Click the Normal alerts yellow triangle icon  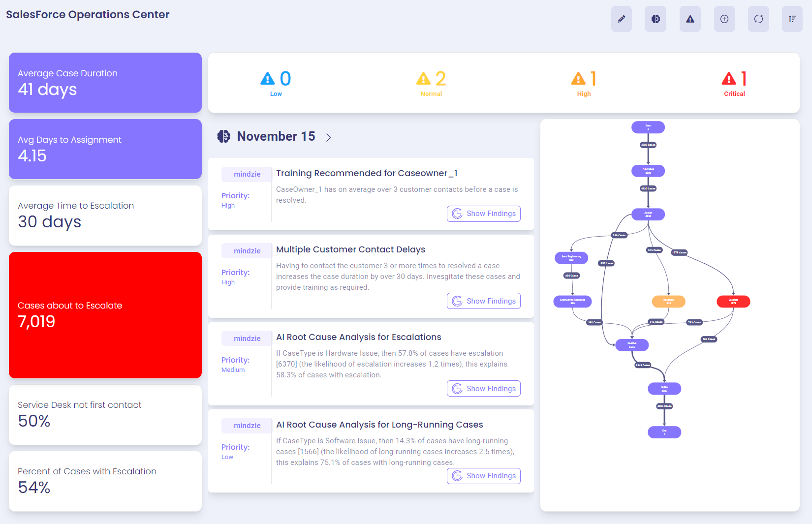point(423,78)
